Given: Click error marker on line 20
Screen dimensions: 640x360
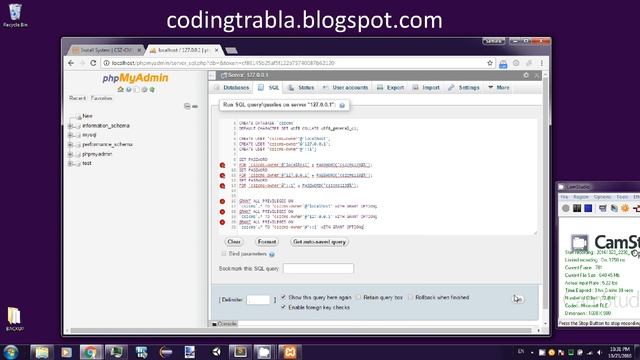Looking at the screenshot, I should [222, 222].
